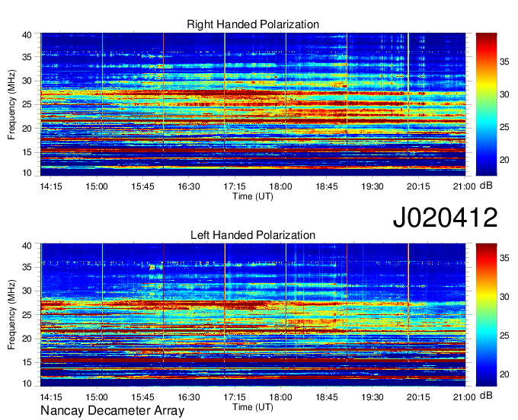Click the 10 MHz tick of Left Handed plot
Viewport: 518px width, 420px height.
[27, 383]
